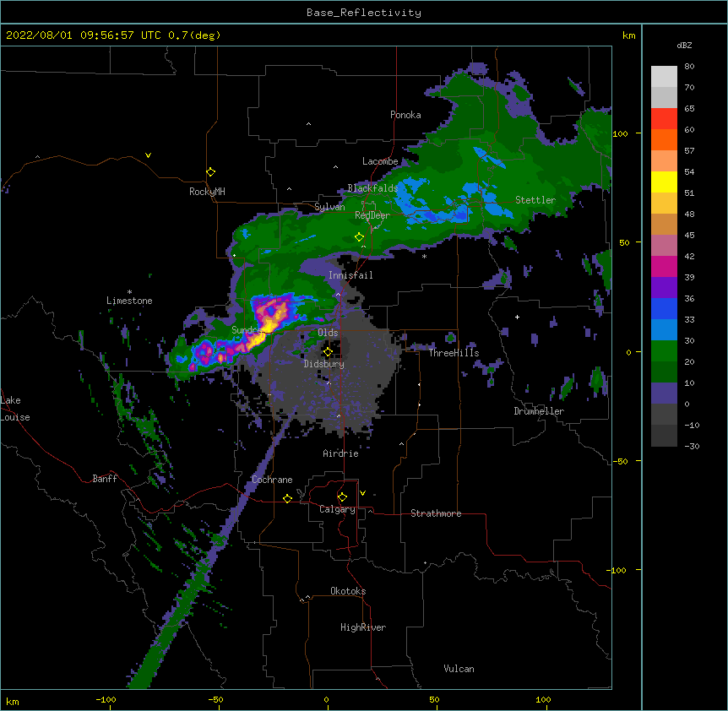The image size is (728, 711).
Task: Click the asterisk marker above Limestone
Action: click(x=129, y=292)
